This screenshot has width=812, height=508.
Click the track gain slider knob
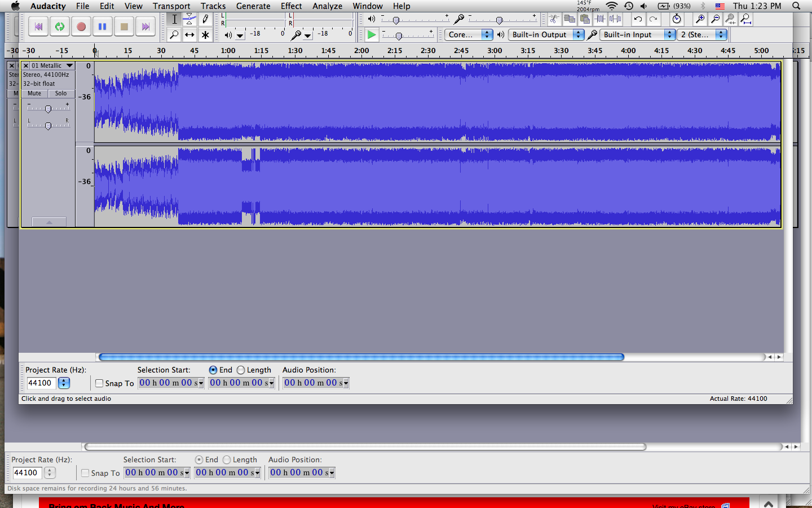pos(48,109)
